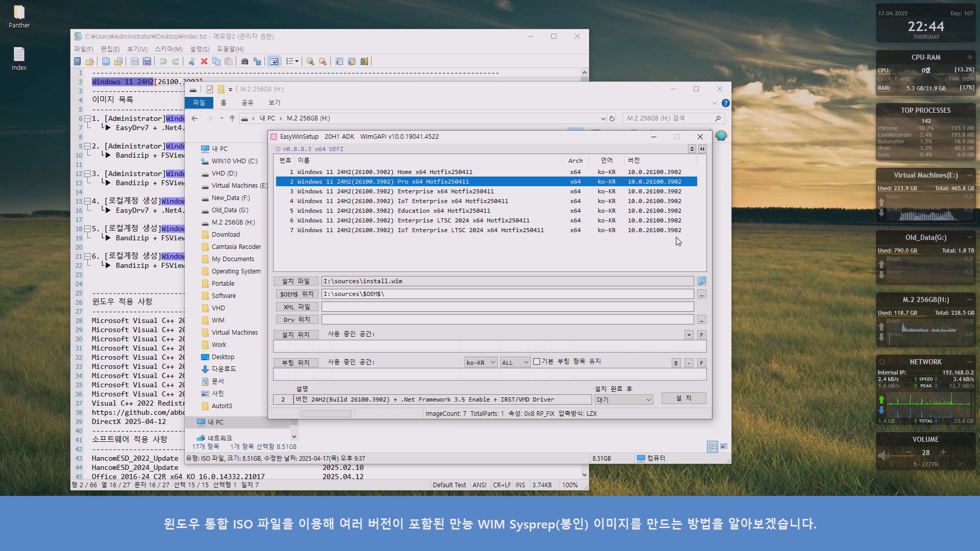Click the volume increase plus control
Viewport: 980px width, 551px height.
coord(943,453)
